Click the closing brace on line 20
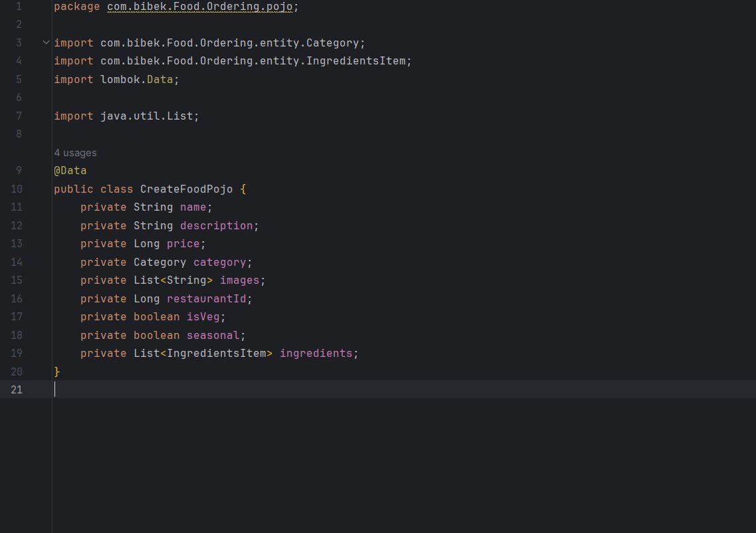756x533 pixels. click(x=57, y=372)
